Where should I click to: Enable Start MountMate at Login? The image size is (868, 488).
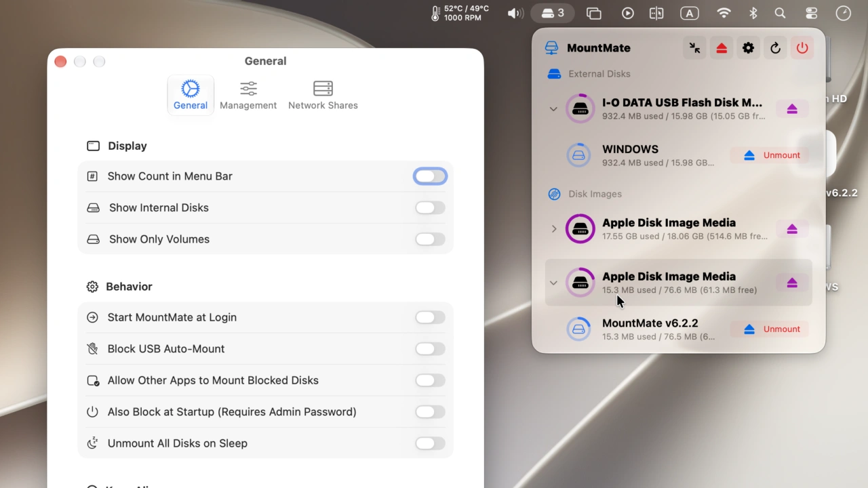(x=430, y=317)
